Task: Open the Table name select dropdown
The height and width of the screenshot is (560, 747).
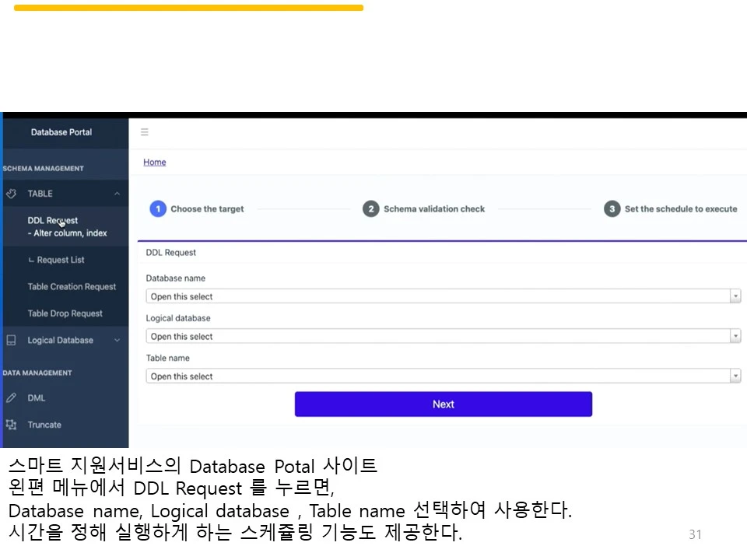Action: pos(443,376)
